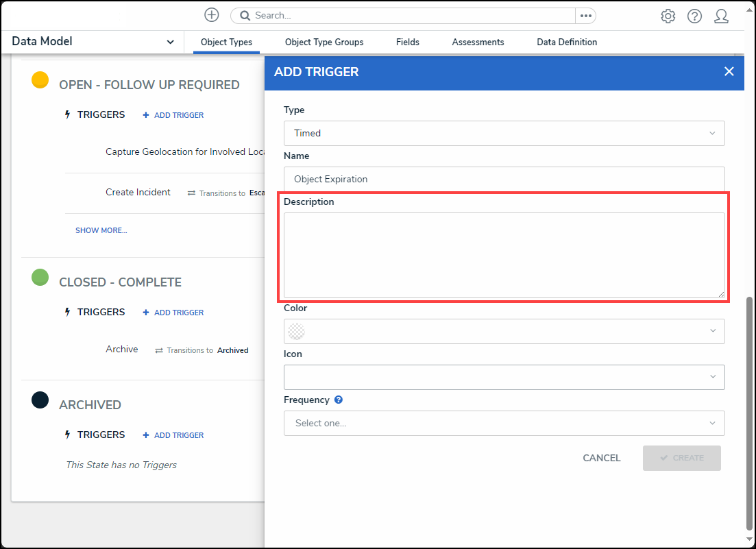Click the plus quick-create icon

coord(212,15)
